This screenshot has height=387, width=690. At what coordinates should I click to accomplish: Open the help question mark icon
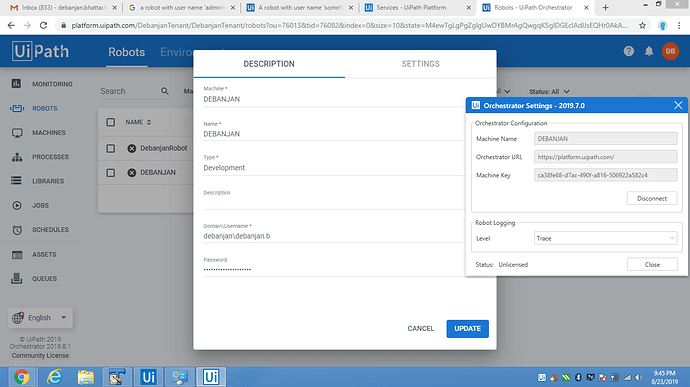(629, 51)
